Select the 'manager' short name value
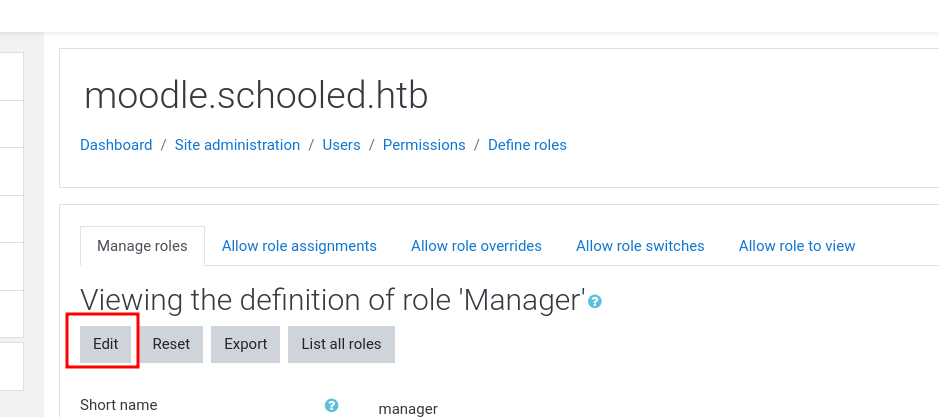Screen dimensions: 939x417 [x=408, y=409]
